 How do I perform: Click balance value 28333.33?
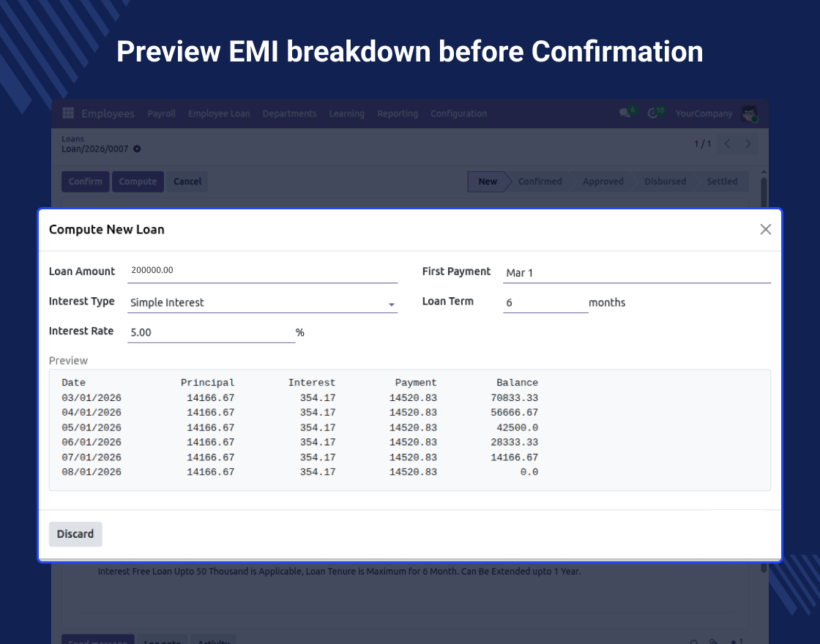tap(514, 442)
